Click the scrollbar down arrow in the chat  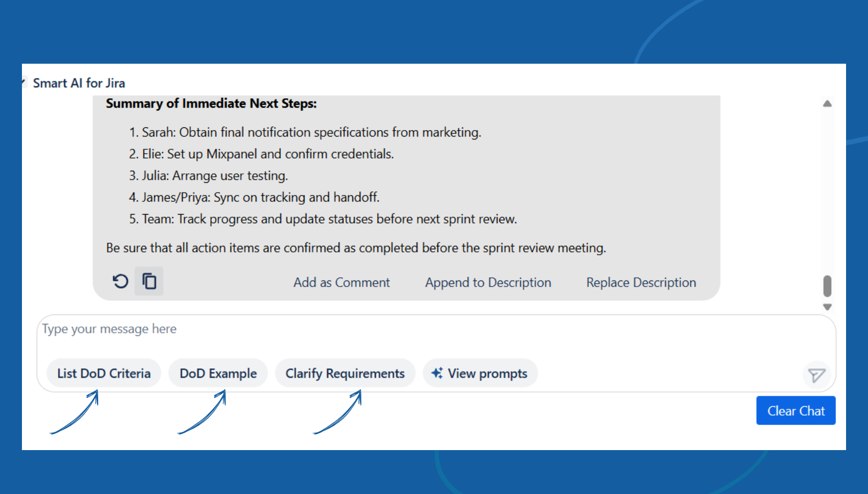point(827,307)
